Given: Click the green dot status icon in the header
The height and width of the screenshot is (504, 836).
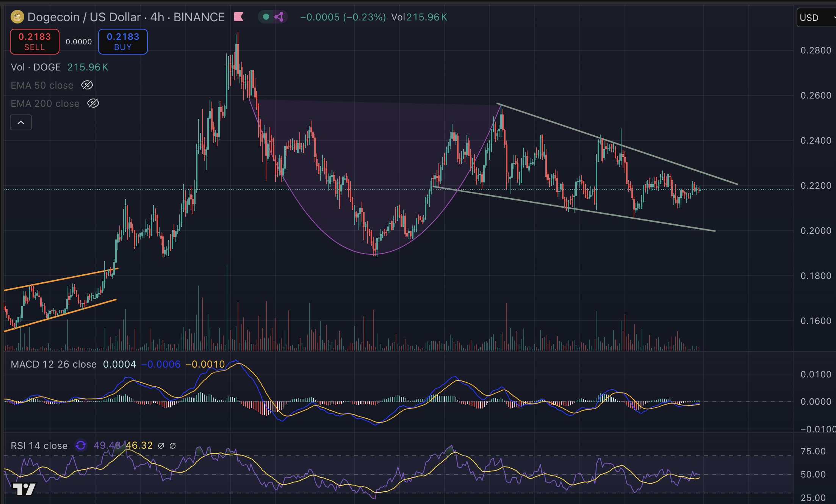Looking at the screenshot, I should click(266, 17).
